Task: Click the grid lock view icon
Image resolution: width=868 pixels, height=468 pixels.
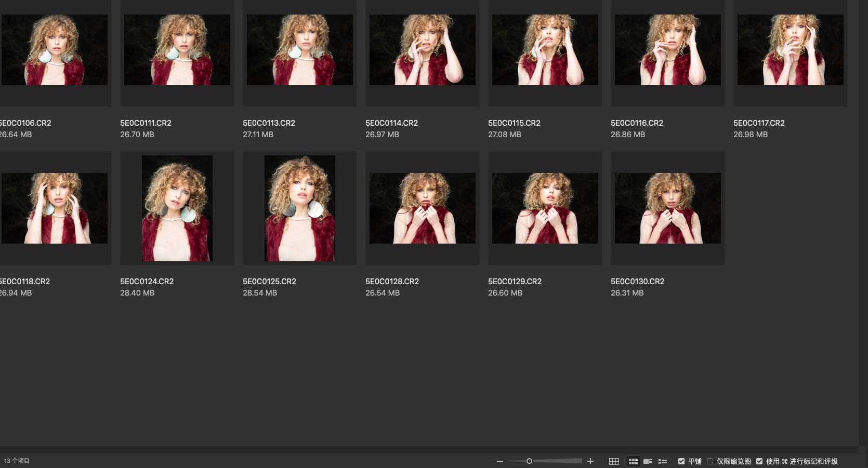Action: [x=614, y=461]
